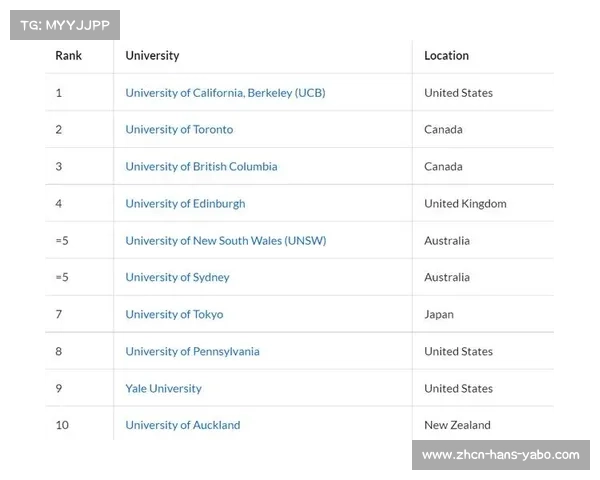Image resolution: width=600 pixels, height=480 pixels.
Task: Follow the University of Edinburgh link
Action: (185, 204)
